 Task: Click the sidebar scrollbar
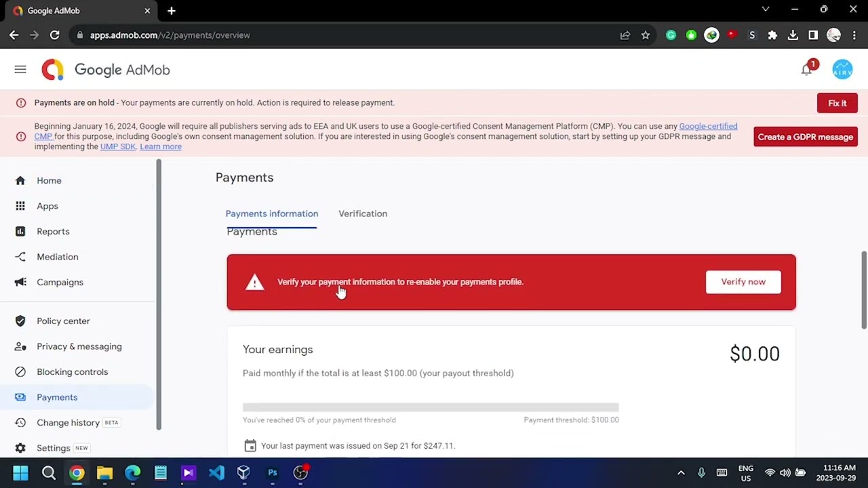159,295
